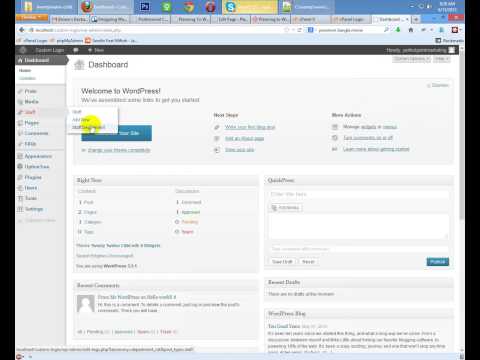Open Home under Dashboard menu

pyautogui.click(x=25, y=70)
